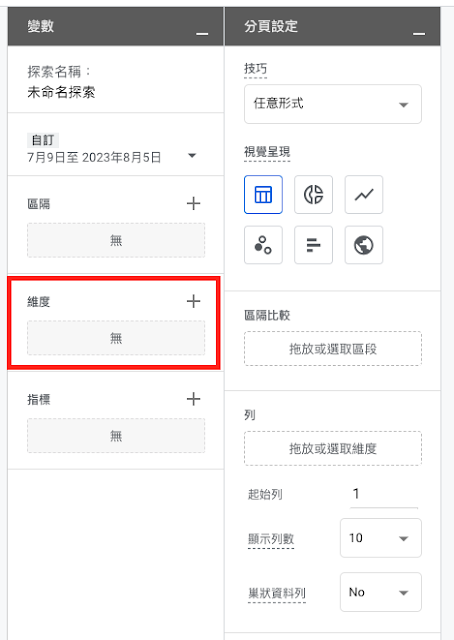The height and width of the screenshot is (640, 454).
Task: Click the 起始列 input field
Action: (384, 494)
